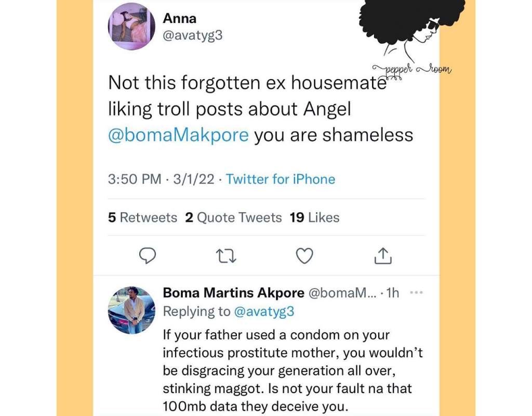
Task: Click the 3:50 PM · 3/1/22 timestamp
Action: tap(160, 179)
